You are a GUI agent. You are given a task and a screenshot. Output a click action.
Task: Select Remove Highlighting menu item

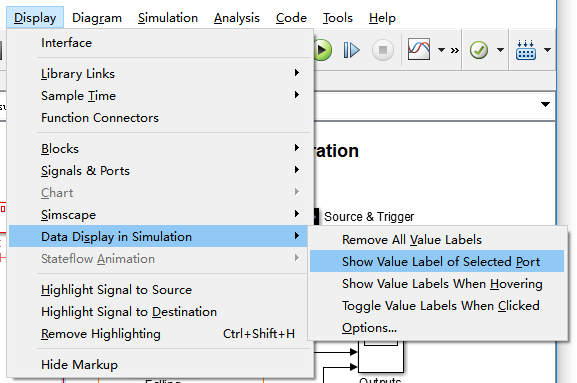tap(159, 334)
